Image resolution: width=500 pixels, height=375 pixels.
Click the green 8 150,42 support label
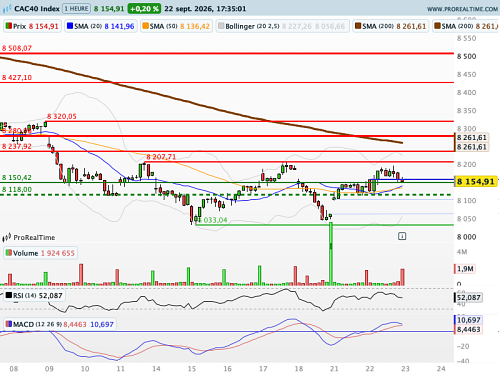(17, 178)
